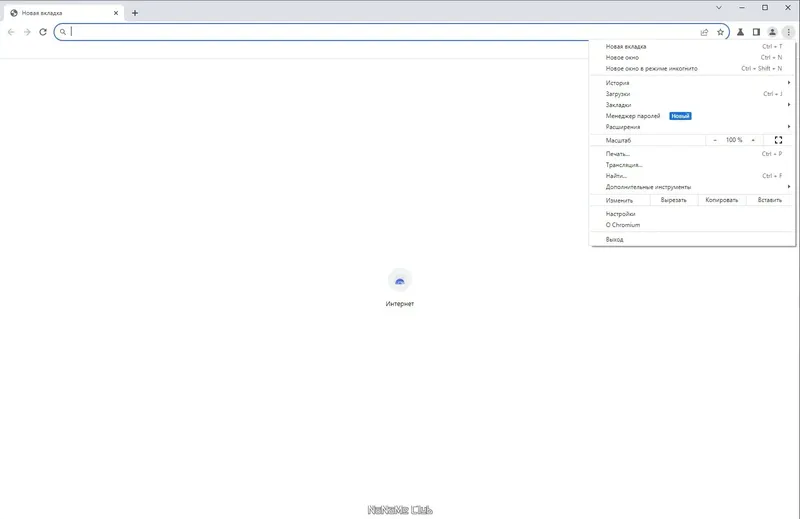Click the Вырезать button
This screenshot has height=519, width=800.
click(x=673, y=200)
